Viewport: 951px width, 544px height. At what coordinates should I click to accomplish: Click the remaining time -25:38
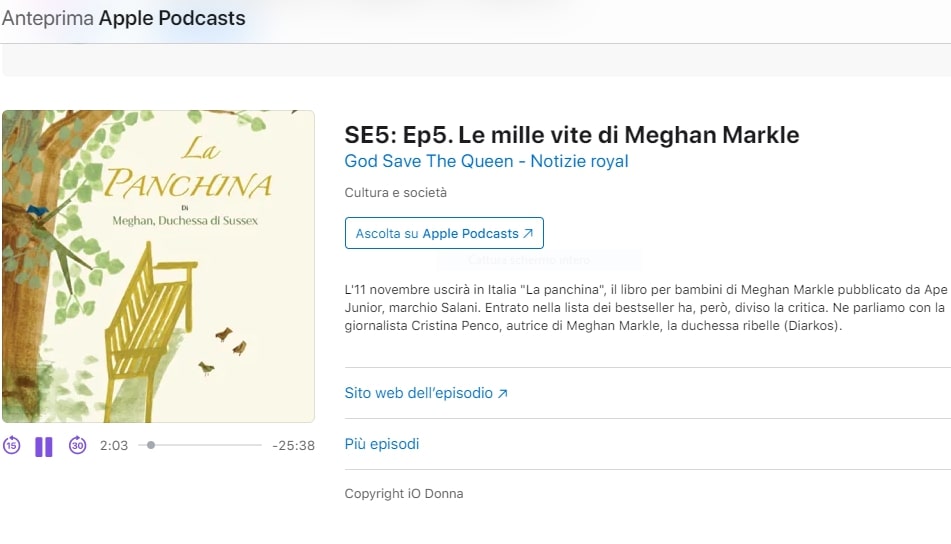coord(293,446)
